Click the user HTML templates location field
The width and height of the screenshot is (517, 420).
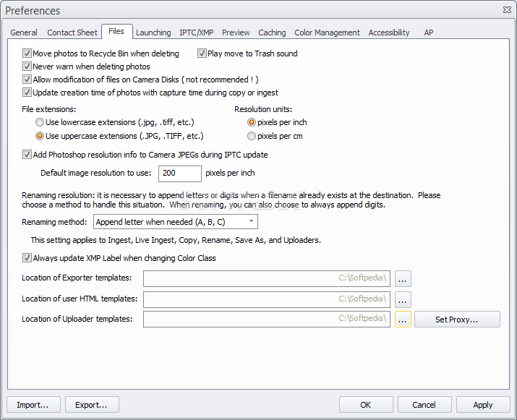click(267, 299)
